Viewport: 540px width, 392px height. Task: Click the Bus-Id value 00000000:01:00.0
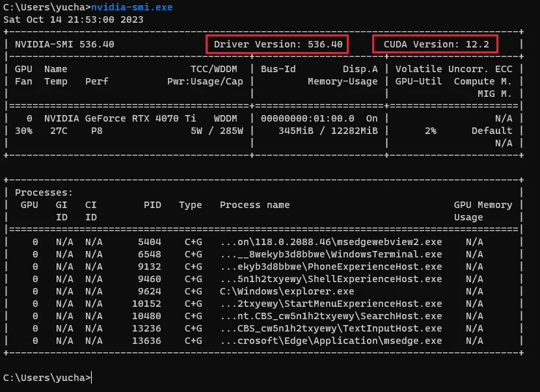click(307, 118)
